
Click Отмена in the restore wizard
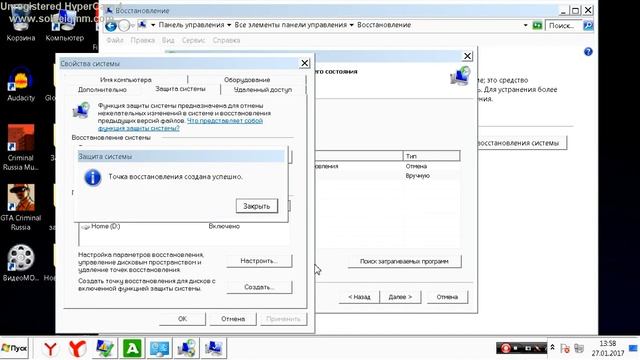(447, 297)
